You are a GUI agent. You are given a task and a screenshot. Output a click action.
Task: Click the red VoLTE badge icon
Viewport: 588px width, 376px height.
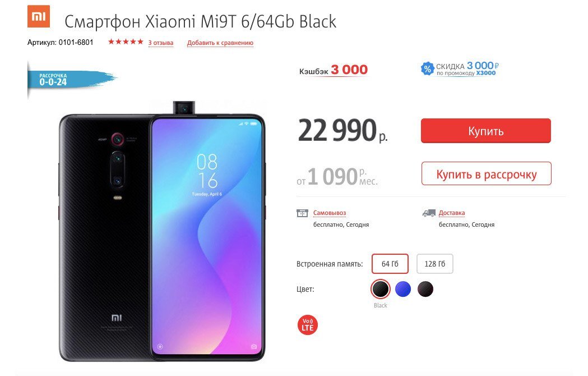pos(308,325)
